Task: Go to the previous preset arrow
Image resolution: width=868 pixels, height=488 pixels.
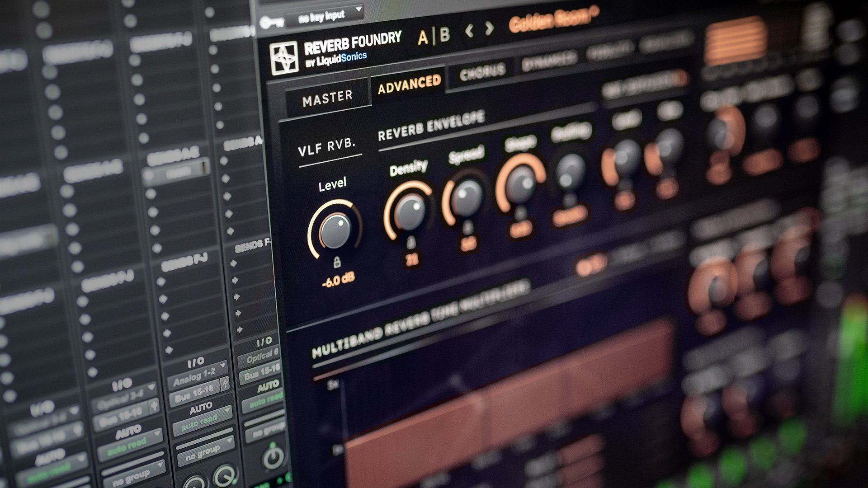Action: click(x=470, y=31)
